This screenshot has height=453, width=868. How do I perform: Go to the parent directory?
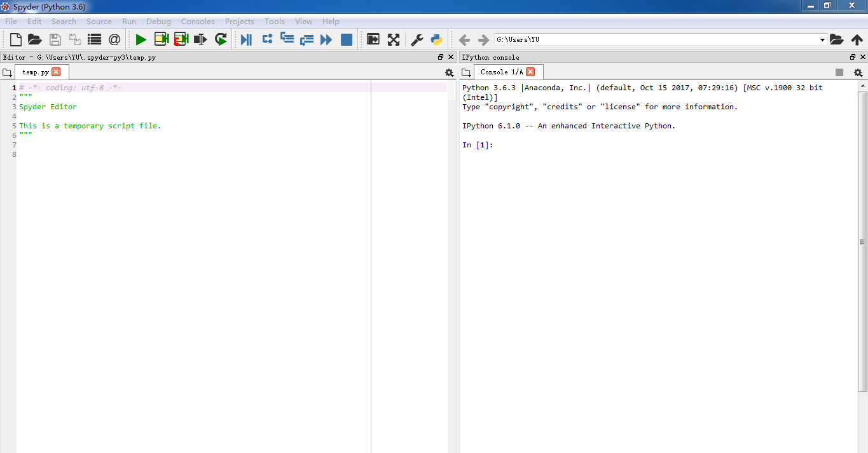pos(857,40)
